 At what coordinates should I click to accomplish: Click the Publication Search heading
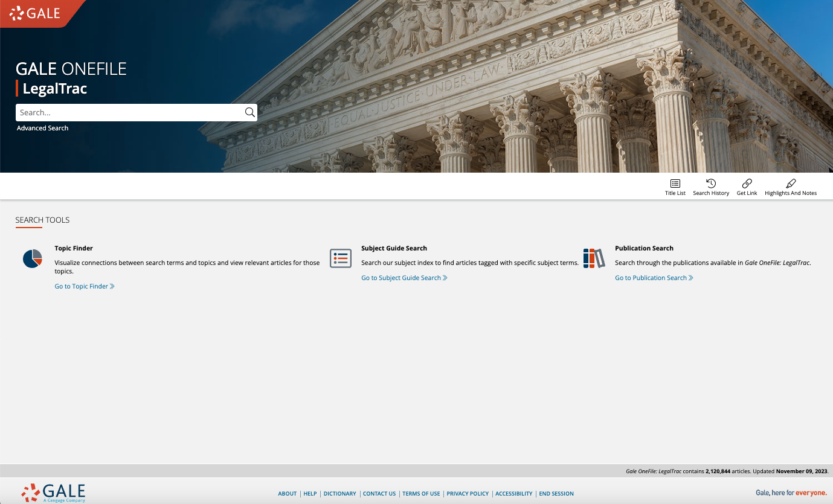tap(644, 248)
